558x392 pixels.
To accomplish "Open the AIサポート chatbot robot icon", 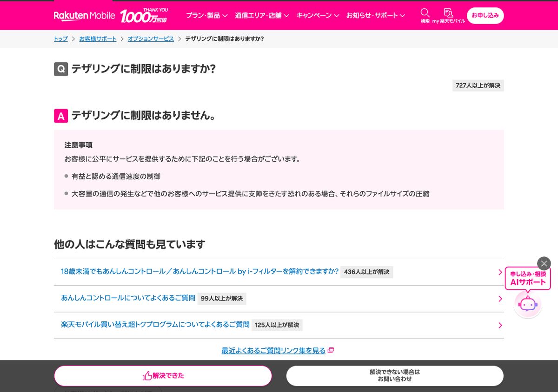I will [528, 305].
